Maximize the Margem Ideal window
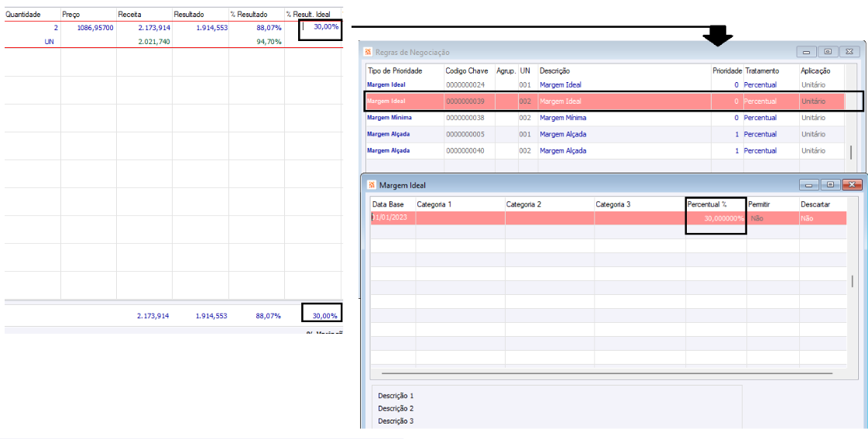The width and height of the screenshot is (868, 439). (829, 184)
